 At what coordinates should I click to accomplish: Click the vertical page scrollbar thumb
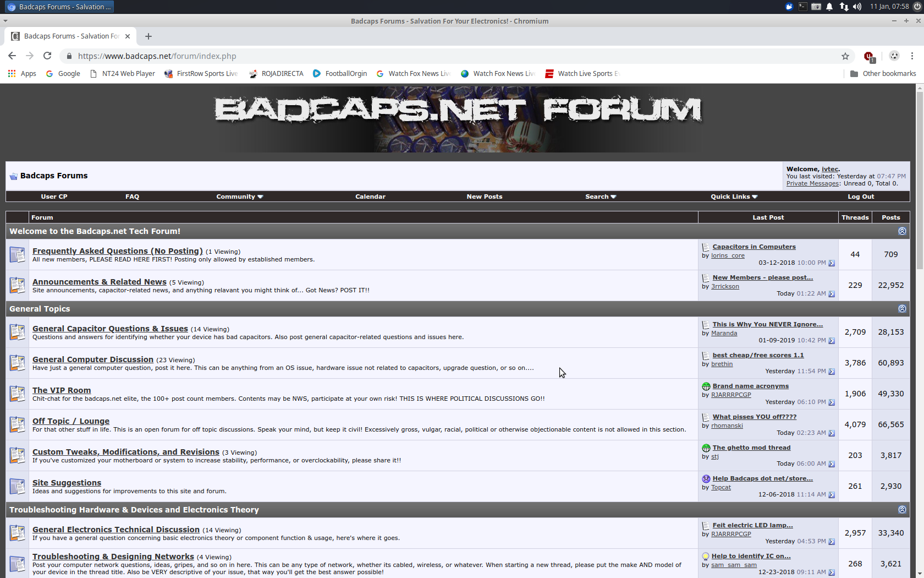point(919,180)
